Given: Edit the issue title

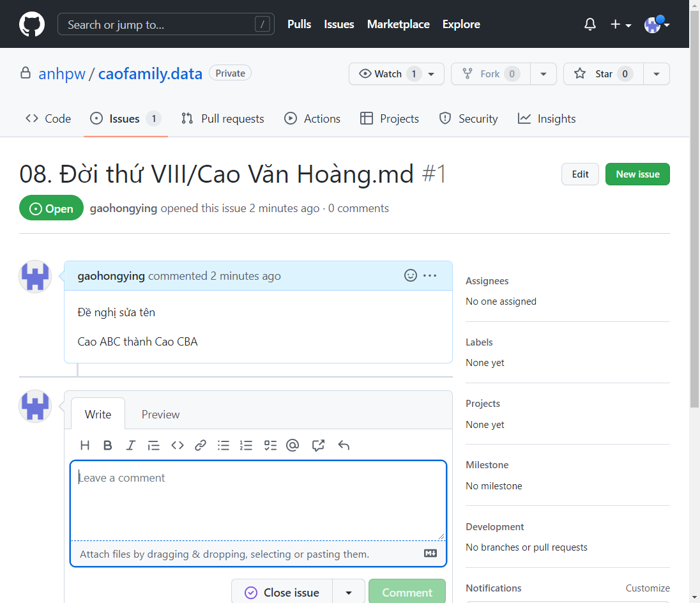Looking at the screenshot, I should tap(580, 174).
